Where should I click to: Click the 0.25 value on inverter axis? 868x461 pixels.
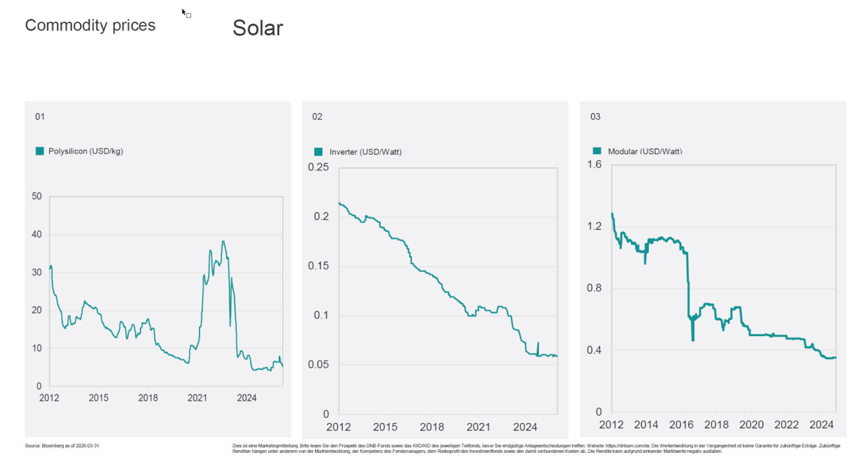pyautogui.click(x=318, y=167)
